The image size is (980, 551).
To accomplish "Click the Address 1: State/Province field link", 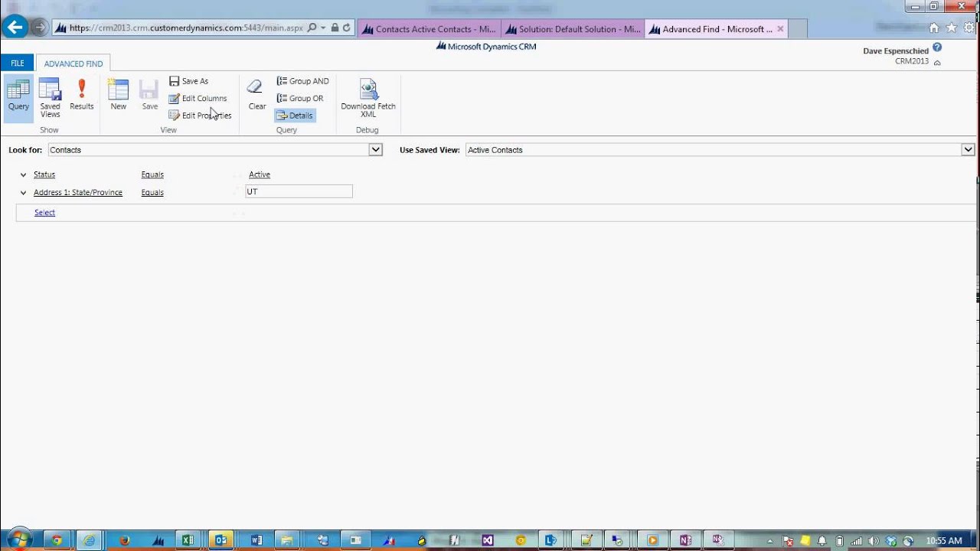I will pos(78,192).
